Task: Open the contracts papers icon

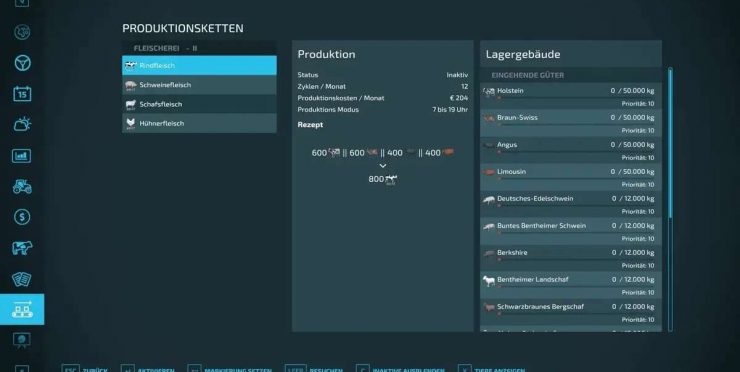Action: [x=22, y=279]
